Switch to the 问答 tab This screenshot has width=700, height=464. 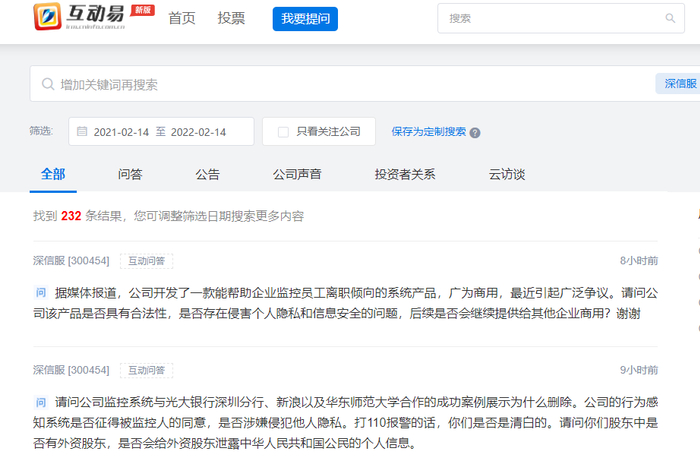pos(130,174)
